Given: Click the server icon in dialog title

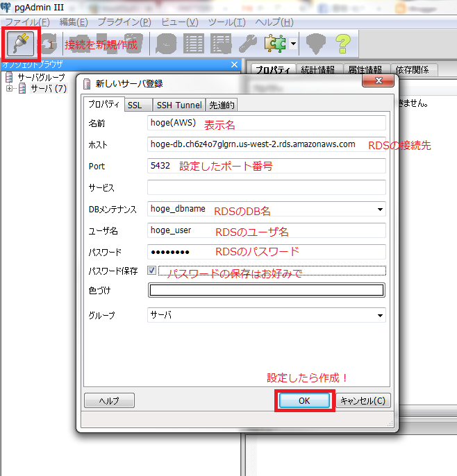Looking at the screenshot, I should [87, 83].
